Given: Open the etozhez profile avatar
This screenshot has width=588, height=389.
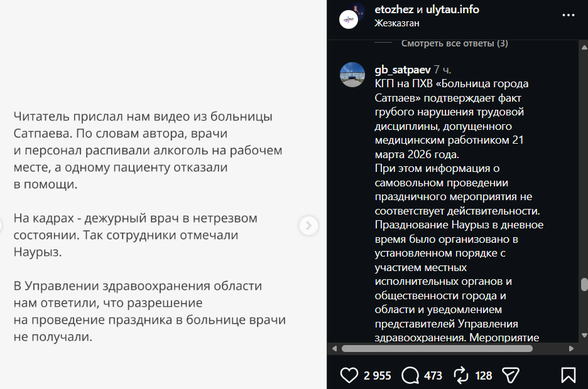Looking at the screenshot, I should pyautogui.click(x=349, y=18).
